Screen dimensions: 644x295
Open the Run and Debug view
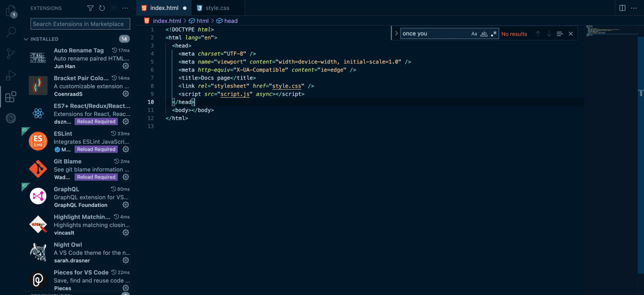click(x=11, y=75)
